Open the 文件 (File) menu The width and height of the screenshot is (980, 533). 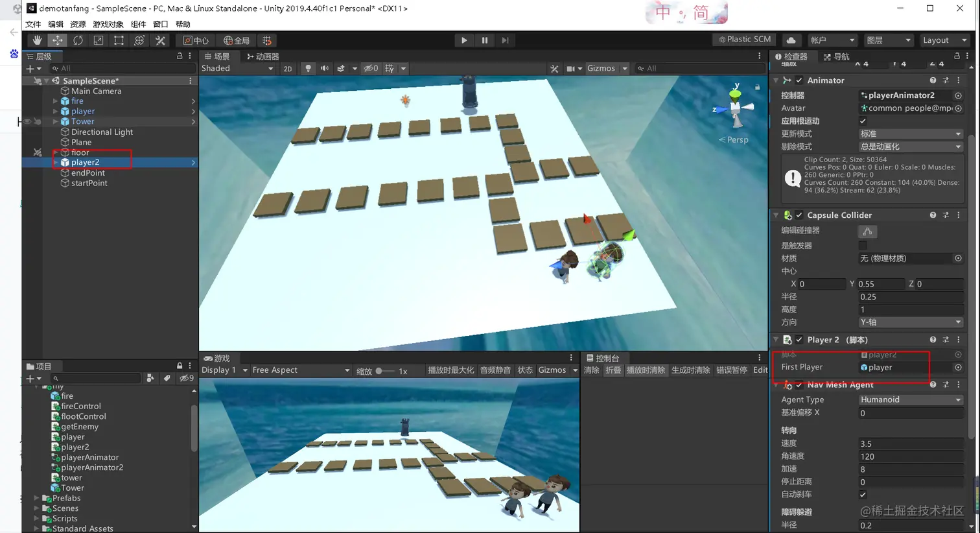(33, 25)
